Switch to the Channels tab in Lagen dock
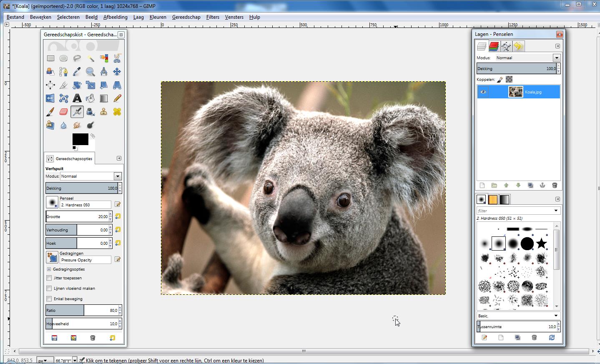The image size is (600, 364). click(494, 46)
